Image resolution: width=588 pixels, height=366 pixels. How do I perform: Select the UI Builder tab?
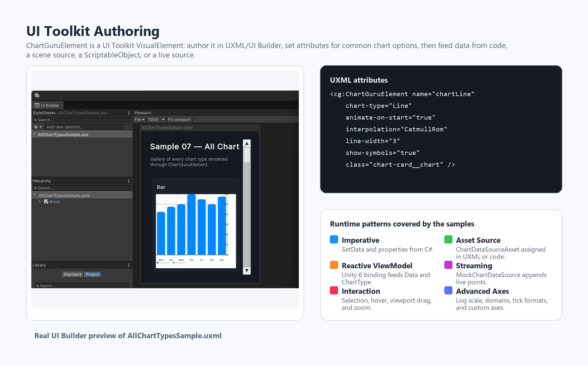pos(47,105)
